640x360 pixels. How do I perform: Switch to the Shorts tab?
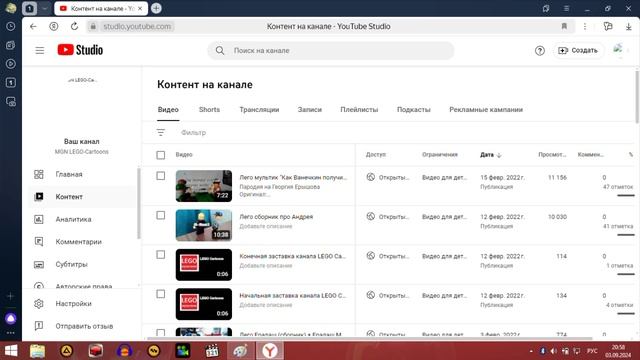point(209,109)
